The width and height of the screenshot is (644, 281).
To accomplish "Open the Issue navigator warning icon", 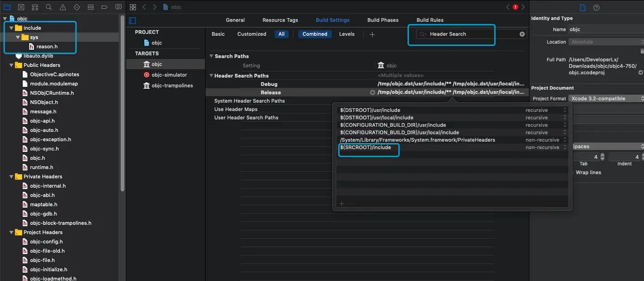I will pos(63,7).
